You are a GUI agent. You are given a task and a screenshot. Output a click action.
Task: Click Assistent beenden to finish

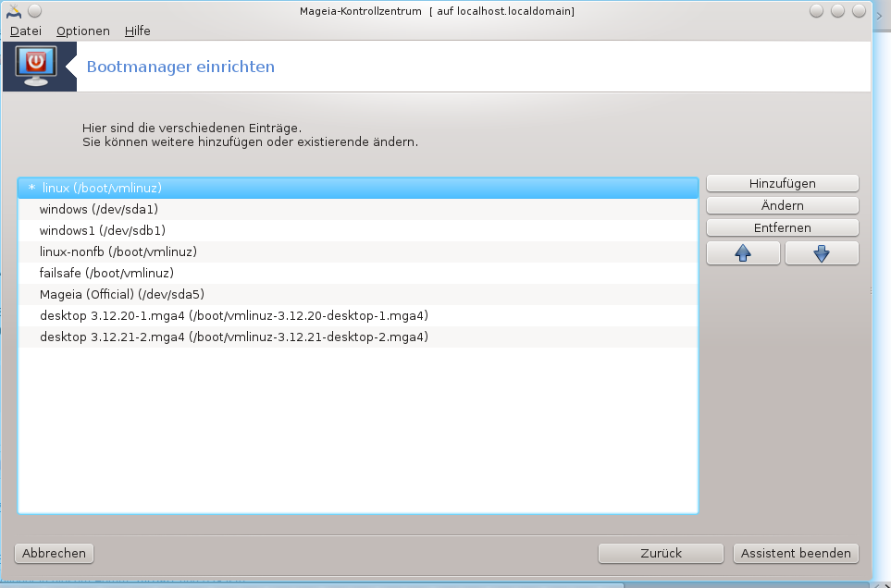coord(796,553)
